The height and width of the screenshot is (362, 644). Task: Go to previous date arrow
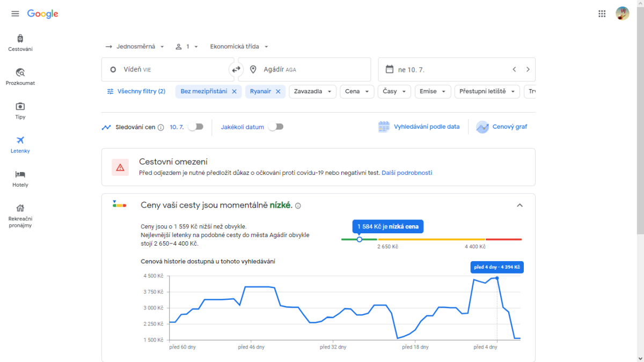pyautogui.click(x=514, y=70)
